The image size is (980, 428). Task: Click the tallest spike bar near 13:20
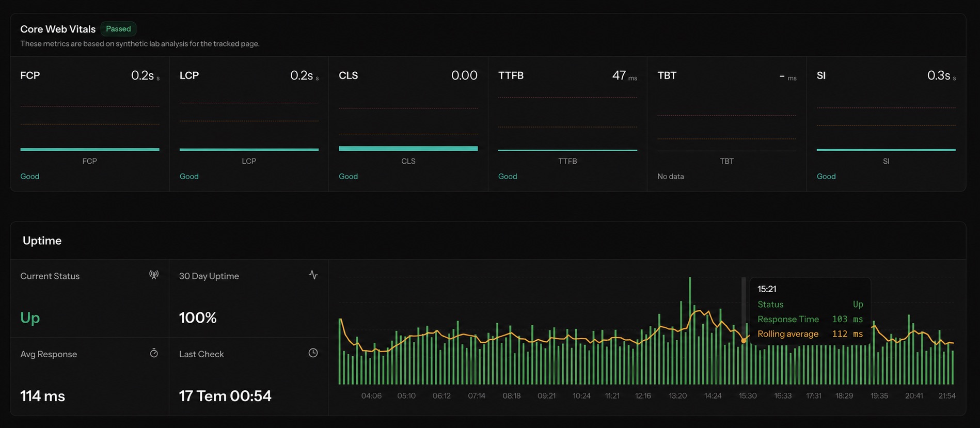click(690, 330)
